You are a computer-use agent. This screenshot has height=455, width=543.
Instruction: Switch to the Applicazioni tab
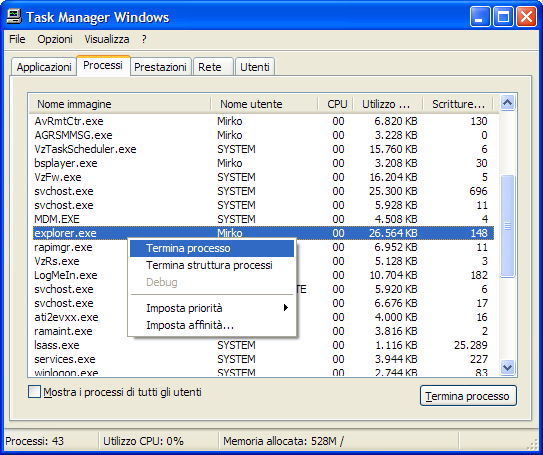tap(44, 67)
